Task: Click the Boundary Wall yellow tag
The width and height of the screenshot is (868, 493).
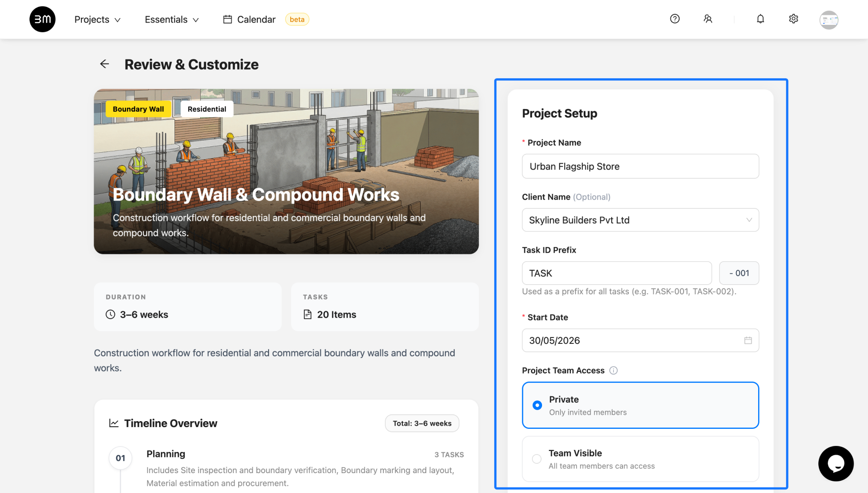Action: point(138,109)
